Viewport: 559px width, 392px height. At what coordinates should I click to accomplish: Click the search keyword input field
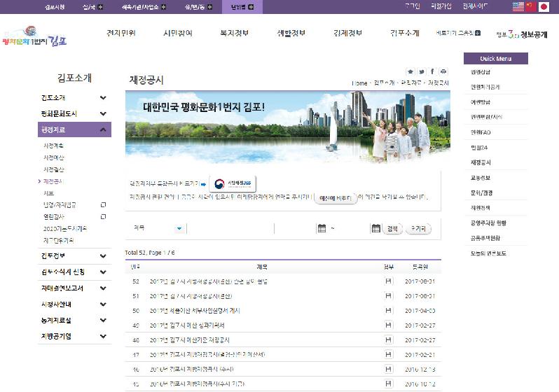pyautogui.click(x=230, y=228)
